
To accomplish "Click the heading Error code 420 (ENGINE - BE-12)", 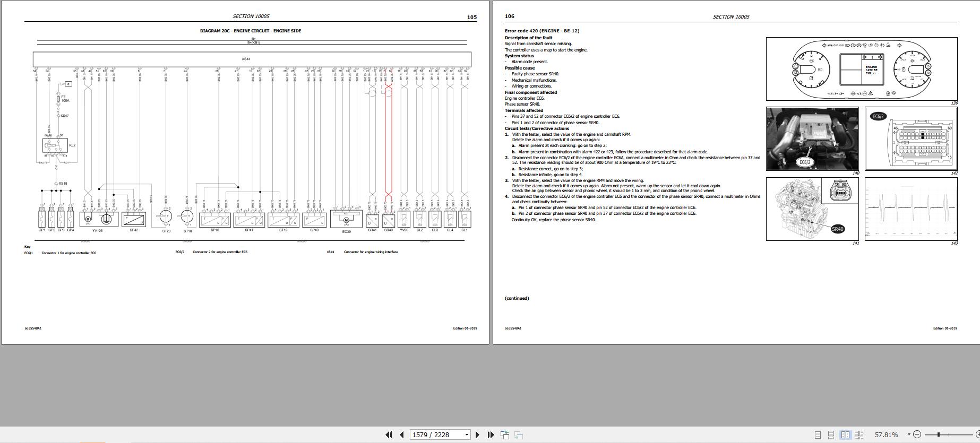I will pyautogui.click(x=542, y=31).
